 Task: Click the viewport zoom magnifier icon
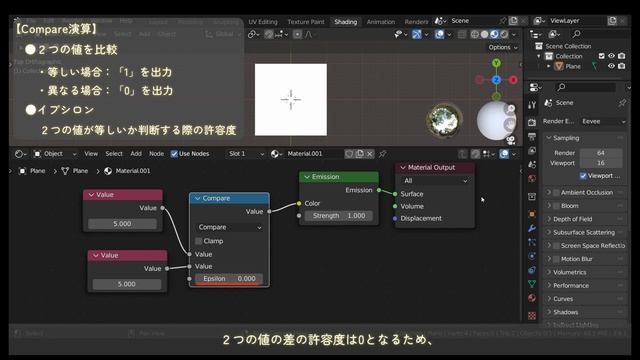pyautogui.click(x=510, y=109)
